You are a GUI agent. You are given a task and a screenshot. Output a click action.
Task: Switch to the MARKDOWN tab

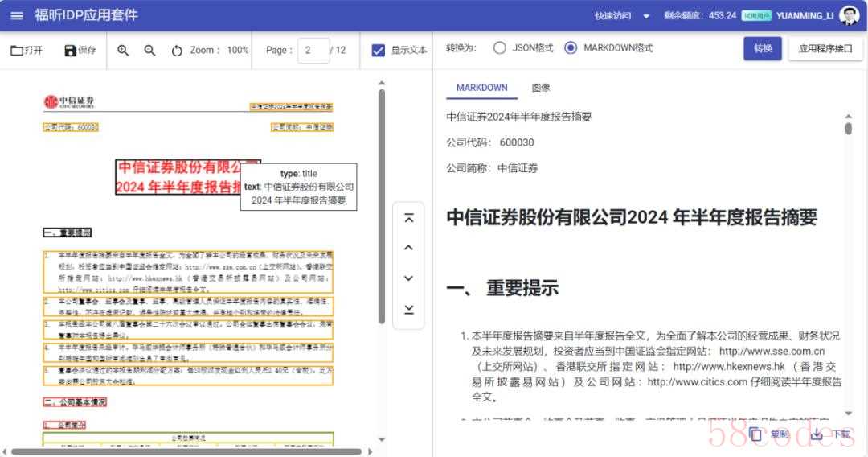pos(481,88)
